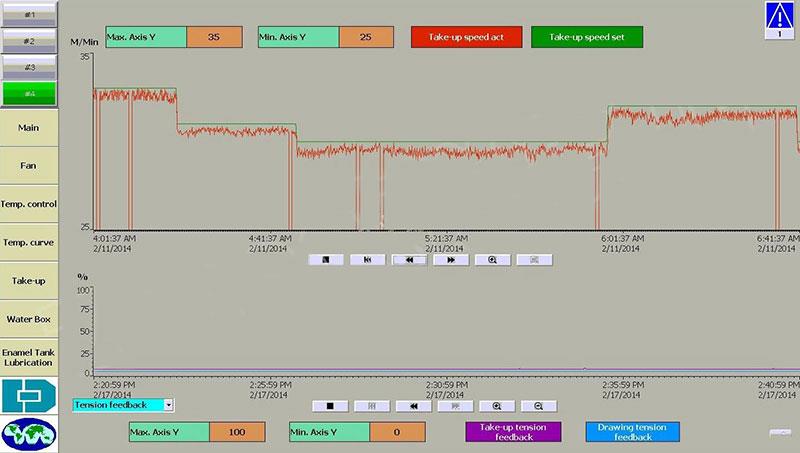Image resolution: width=800 pixels, height=453 pixels.
Task: Zoom in on the take-up speed chart
Action: tap(493, 259)
